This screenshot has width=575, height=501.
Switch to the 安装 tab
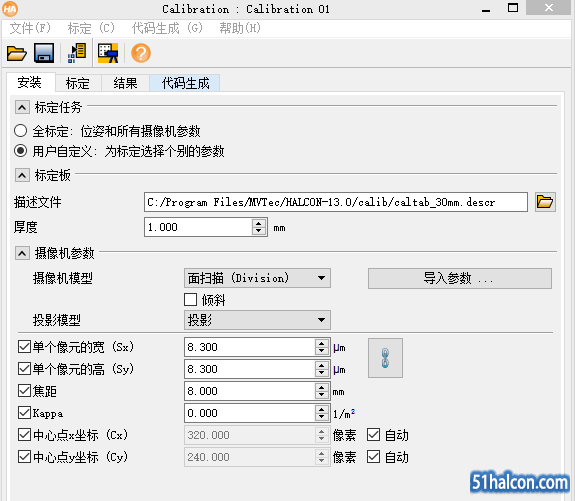[x=30, y=83]
